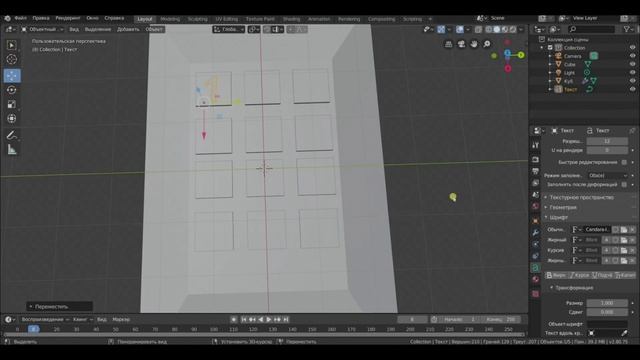Open the Добавить menu in viewport header
640x360 pixels.
click(x=128, y=29)
